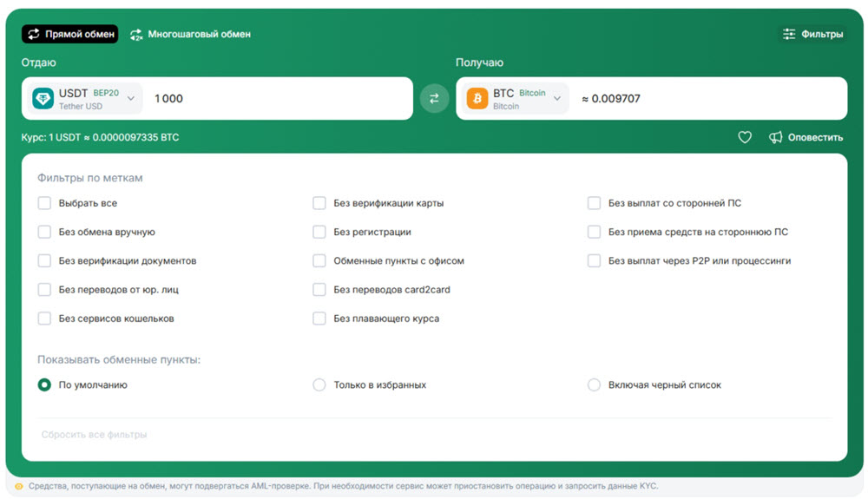The width and height of the screenshot is (868, 499).
Task: Check Без переводов card2card filter
Action: coord(319,289)
